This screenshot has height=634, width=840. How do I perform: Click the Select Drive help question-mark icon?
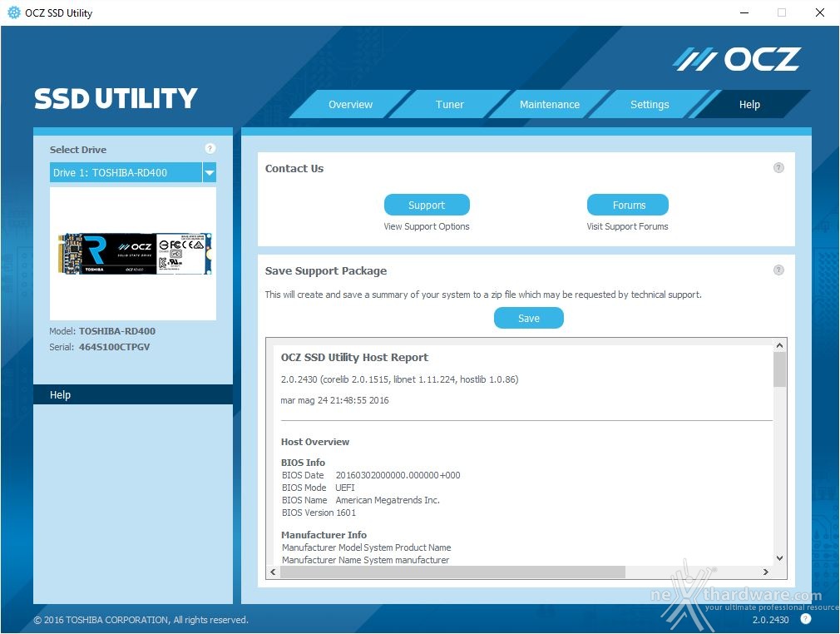tap(210, 148)
